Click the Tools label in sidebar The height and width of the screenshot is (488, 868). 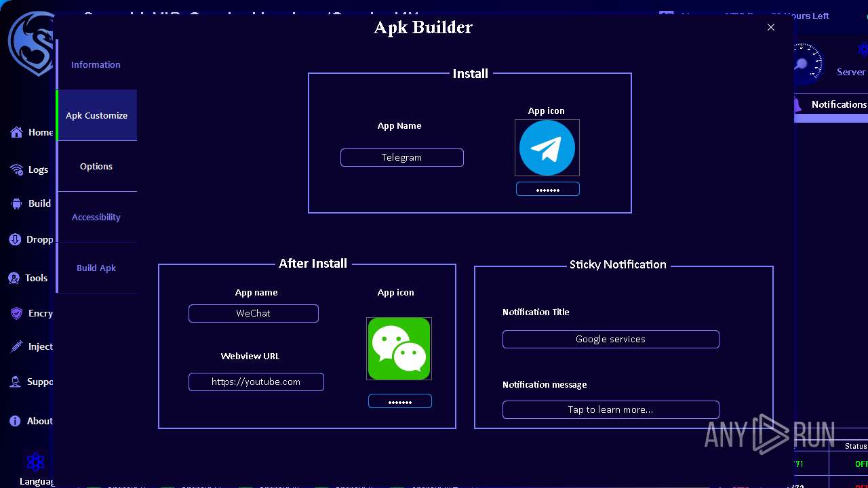[36, 278]
